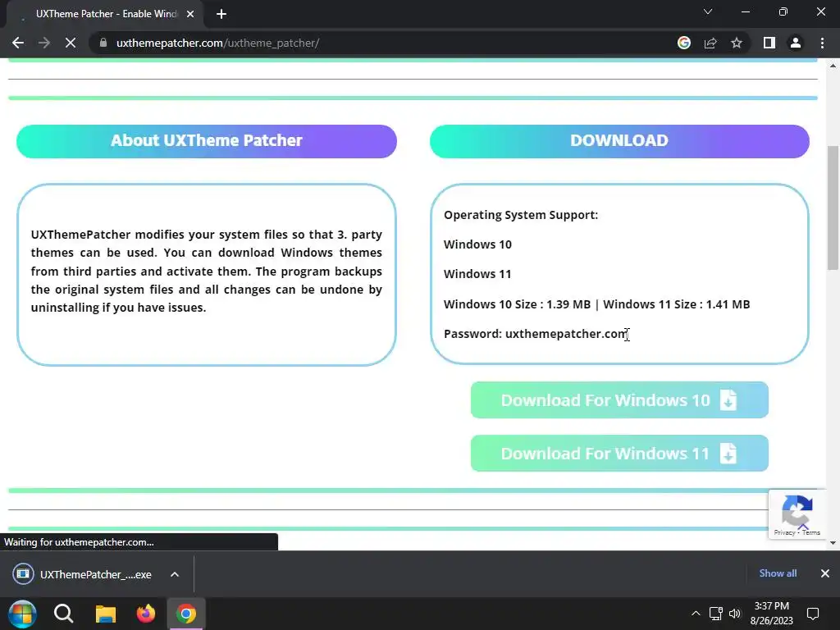Open a new tab

[x=221, y=14]
